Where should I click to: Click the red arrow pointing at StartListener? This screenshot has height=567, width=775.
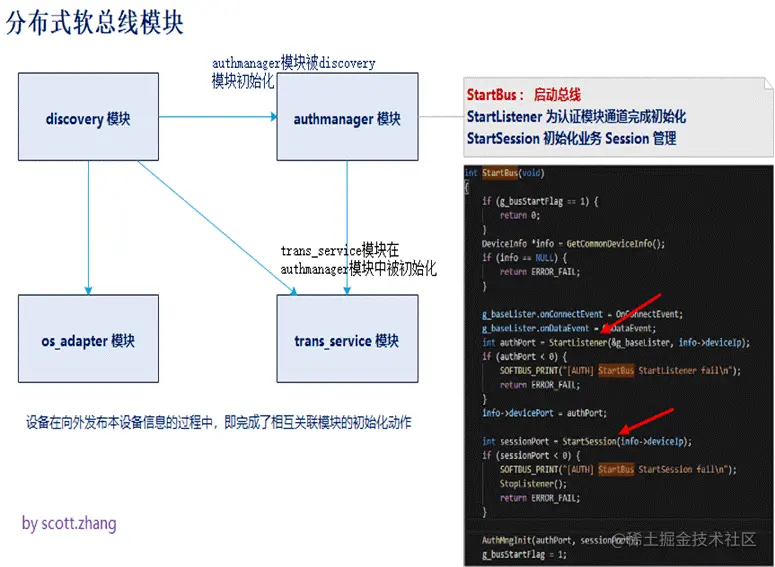click(x=630, y=313)
